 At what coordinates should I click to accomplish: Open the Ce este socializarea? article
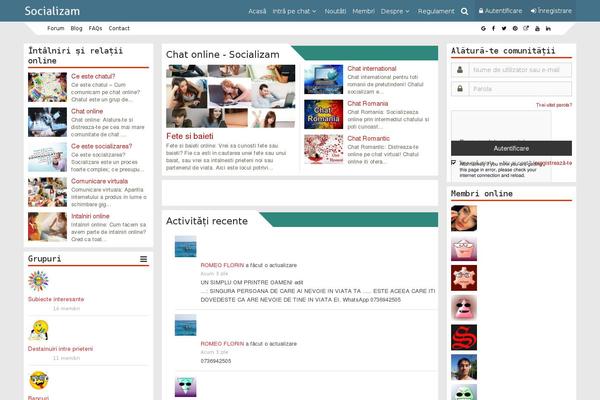tap(101, 146)
